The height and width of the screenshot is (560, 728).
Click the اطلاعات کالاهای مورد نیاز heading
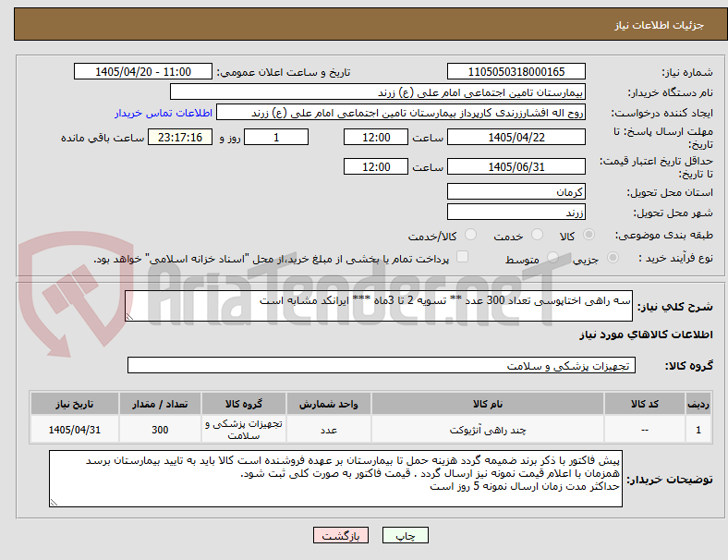[646, 335]
